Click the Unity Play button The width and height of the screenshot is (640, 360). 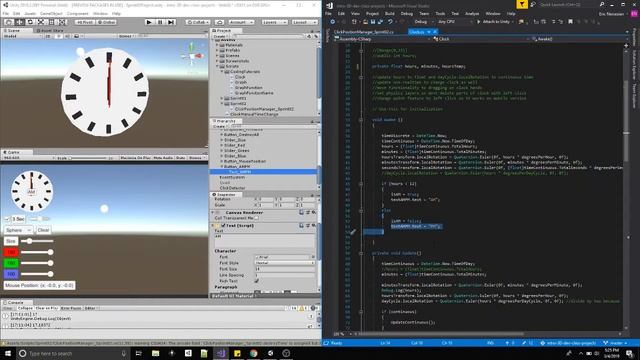click(x=149, y=22)
